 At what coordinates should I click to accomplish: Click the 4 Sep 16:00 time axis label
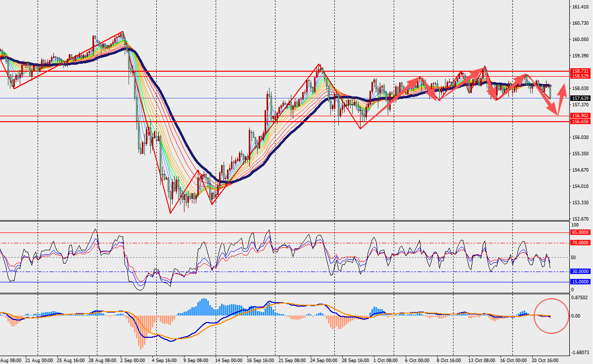click(165, 360)
